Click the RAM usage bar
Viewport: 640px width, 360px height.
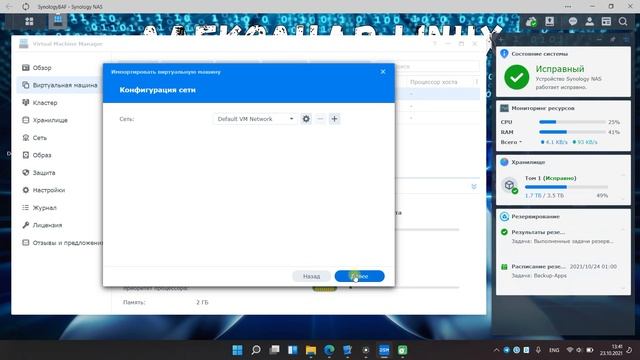(572, 132)
